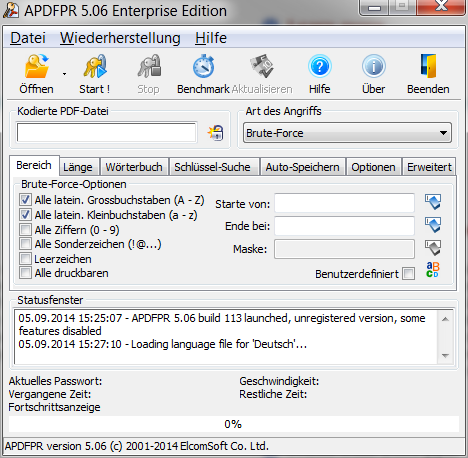Click status bar text APDFPR version 5.06
The width and height of the screenshot is (468, 458).
tap(137, 446)
